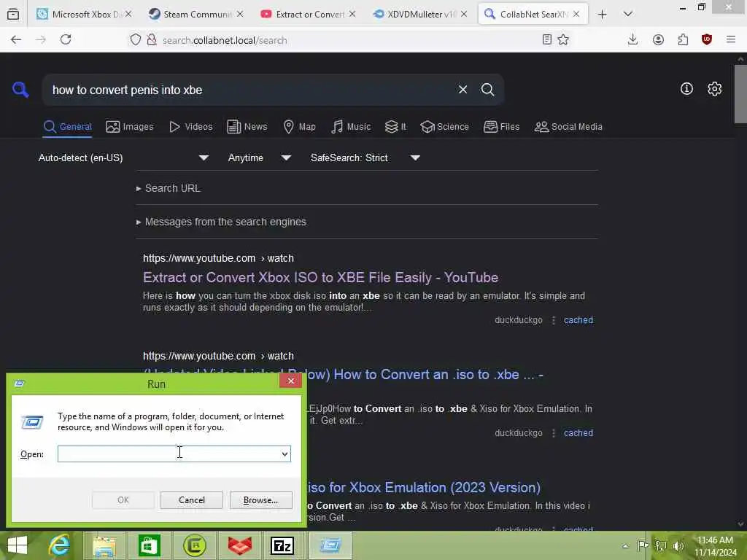Click the insecure connection lock icon
The image size is (747, 560).
tap(152, 39)
